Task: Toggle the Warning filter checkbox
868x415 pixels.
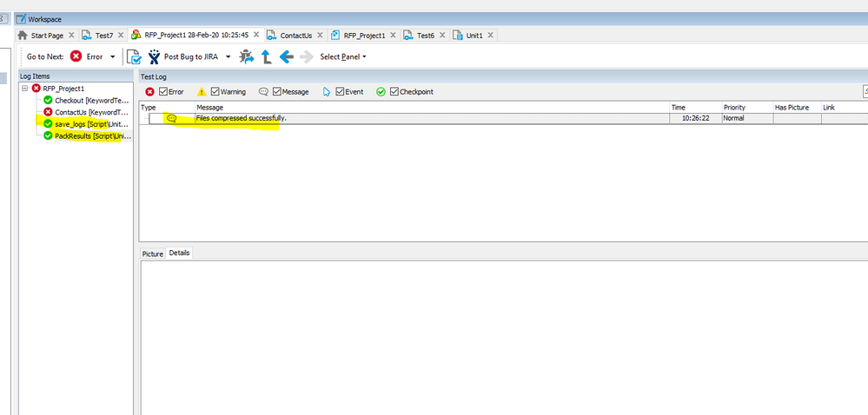Action: [x=215, y=91]
